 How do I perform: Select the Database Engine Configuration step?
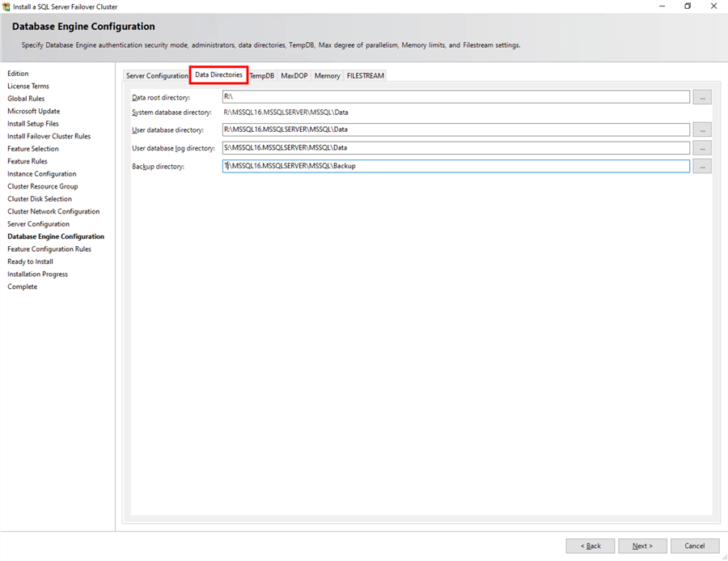pyautogui.click(x=56, y=236)
